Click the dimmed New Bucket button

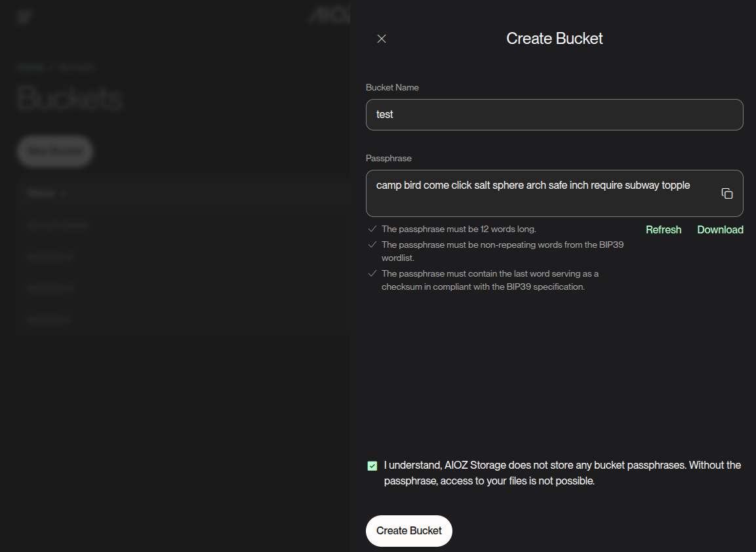54,151
